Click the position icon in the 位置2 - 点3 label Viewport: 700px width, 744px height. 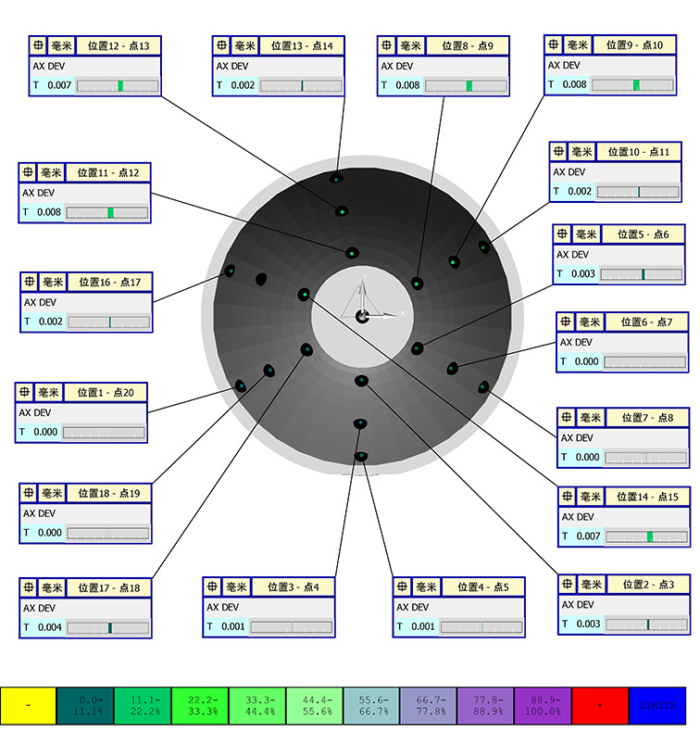point(568,584)
